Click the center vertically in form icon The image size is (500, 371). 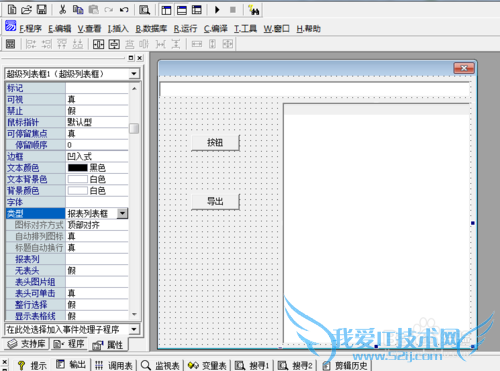coord(114,44)
